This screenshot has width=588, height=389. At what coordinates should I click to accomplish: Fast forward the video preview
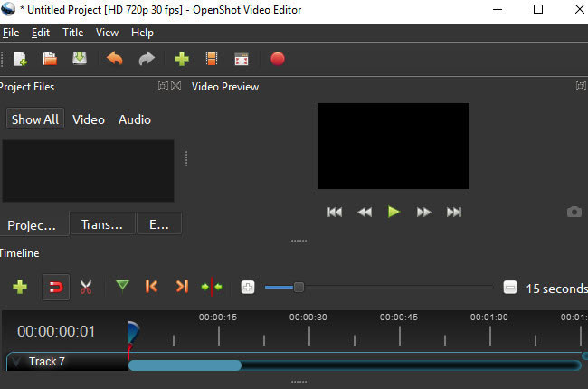tap(423, 213)
